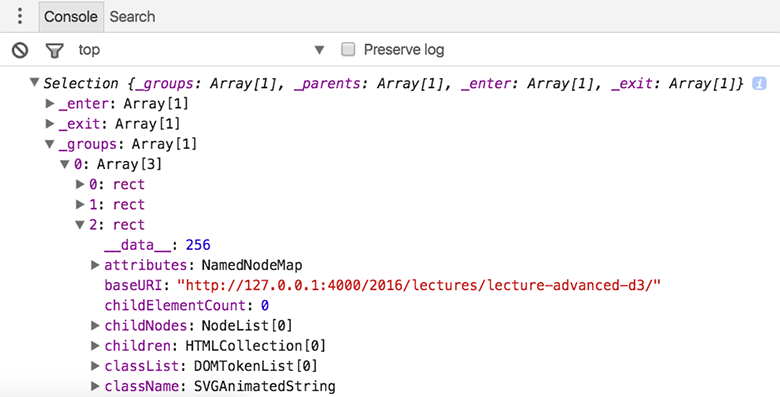Open the top execution context dropdown

(x=201, y=50)
